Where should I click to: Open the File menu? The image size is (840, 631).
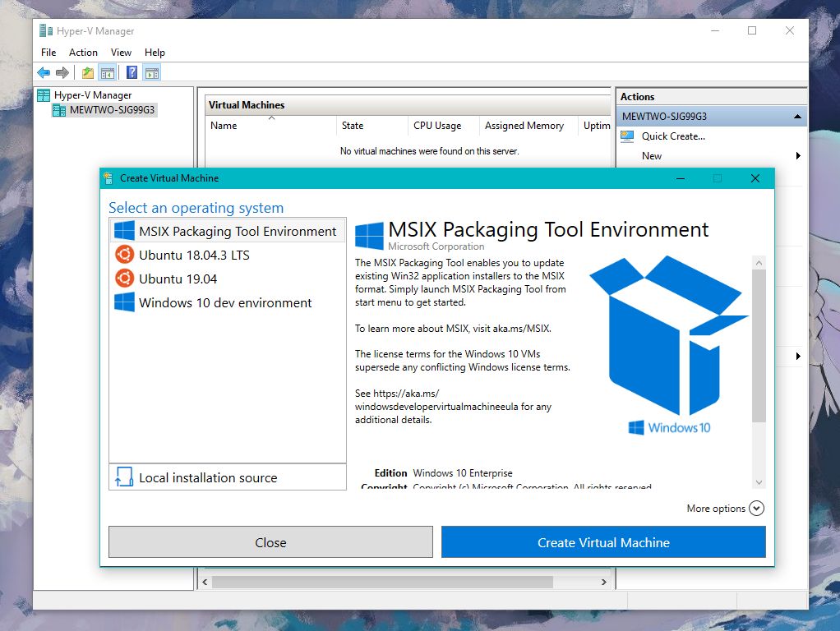tap(48, 53)
